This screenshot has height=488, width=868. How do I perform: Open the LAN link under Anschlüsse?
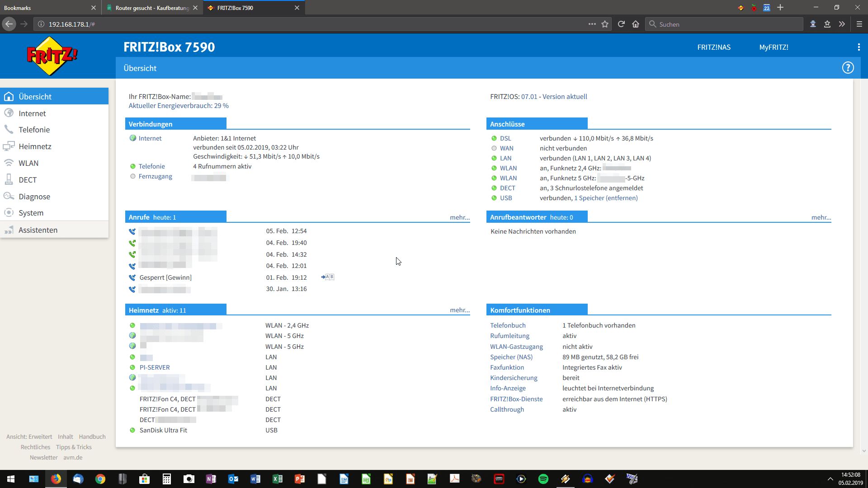pos(505,158)
